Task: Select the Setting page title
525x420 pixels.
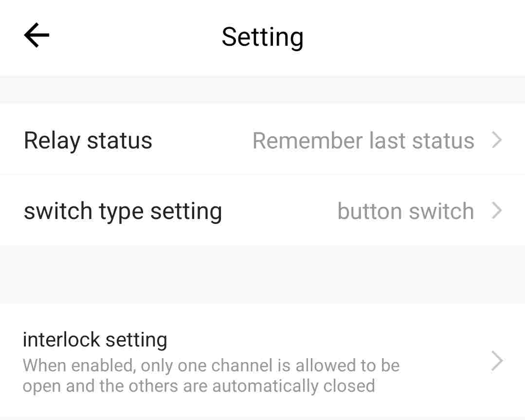Action: tap(263, 37)
